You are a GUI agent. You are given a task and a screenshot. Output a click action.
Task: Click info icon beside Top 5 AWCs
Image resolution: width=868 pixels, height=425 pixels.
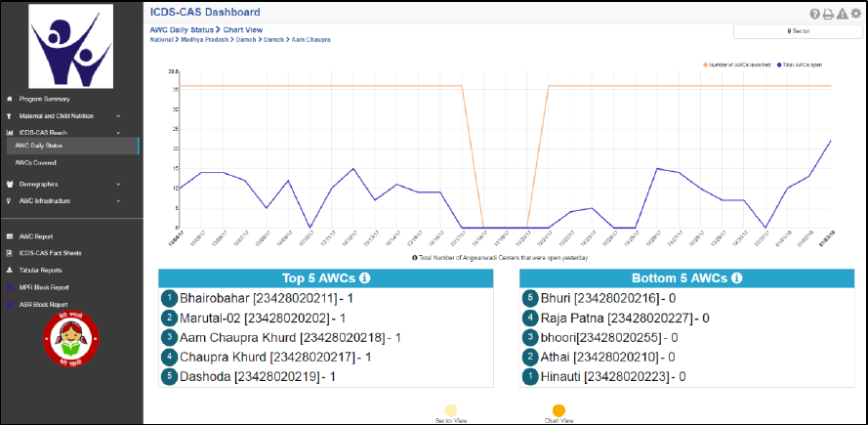tap(365, 278)
